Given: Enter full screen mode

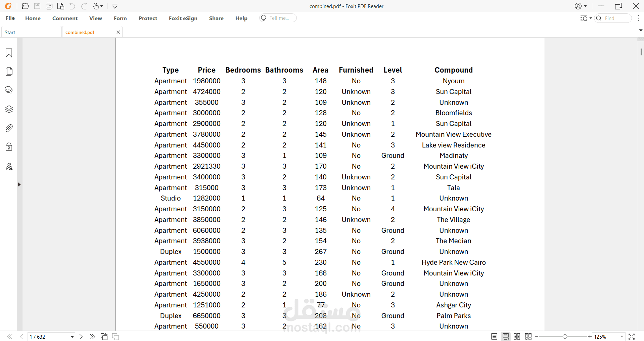Looking at the screenshot, I should [632, 337].
